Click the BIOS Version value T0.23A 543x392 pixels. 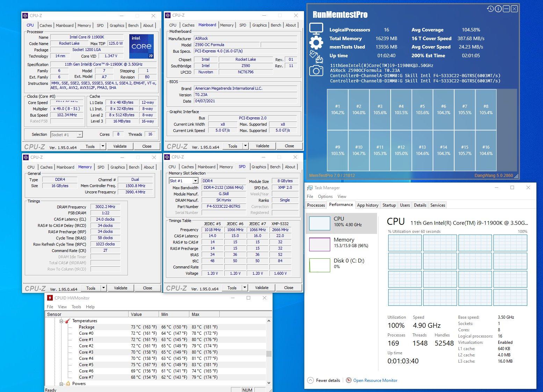pos(245,95)
